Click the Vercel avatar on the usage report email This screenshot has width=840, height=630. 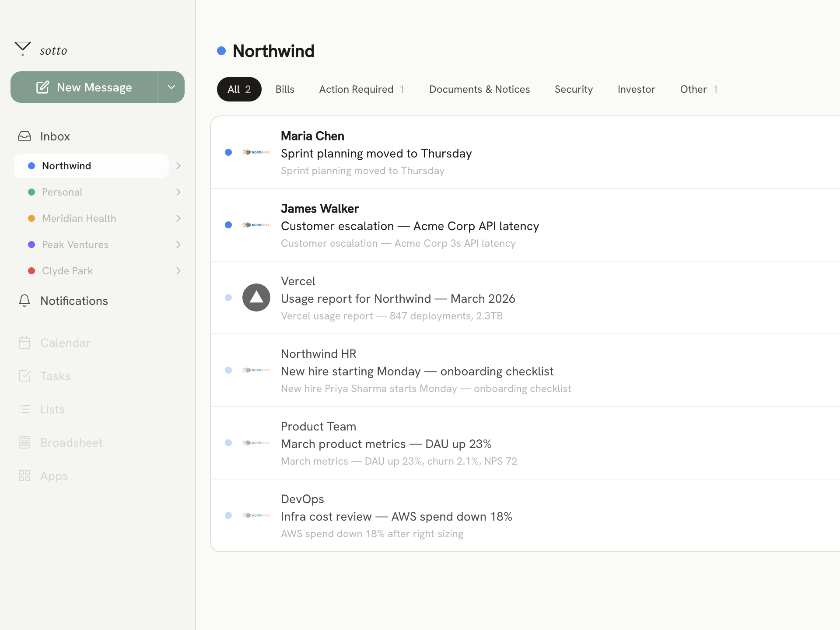[256, 297]
